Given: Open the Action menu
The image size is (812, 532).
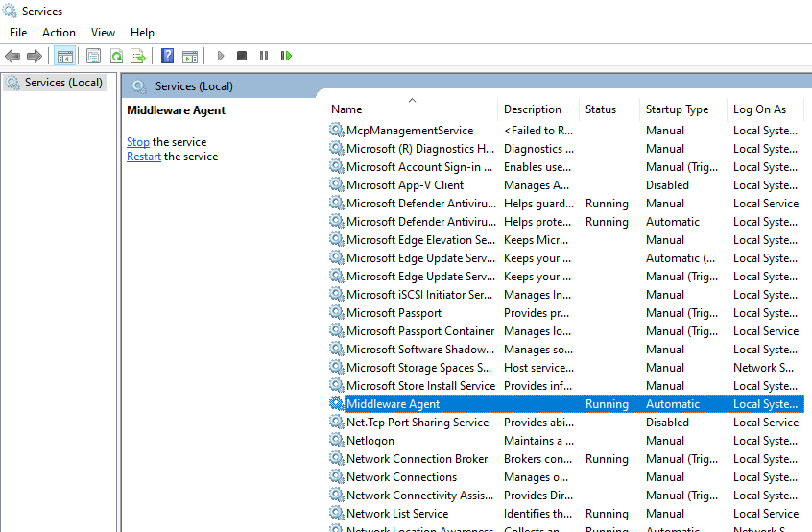Looking at the screenshot, I should click(59, 32).
